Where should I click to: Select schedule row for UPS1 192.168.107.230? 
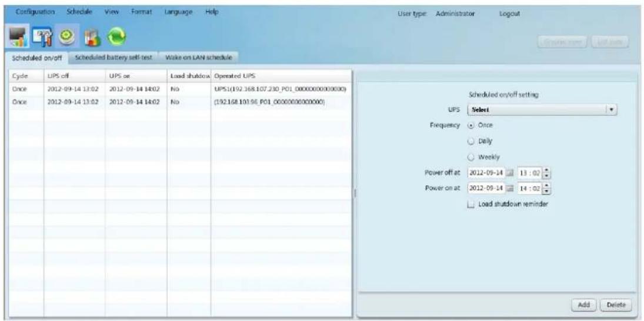pyautogui.click(x=181, y=89)
